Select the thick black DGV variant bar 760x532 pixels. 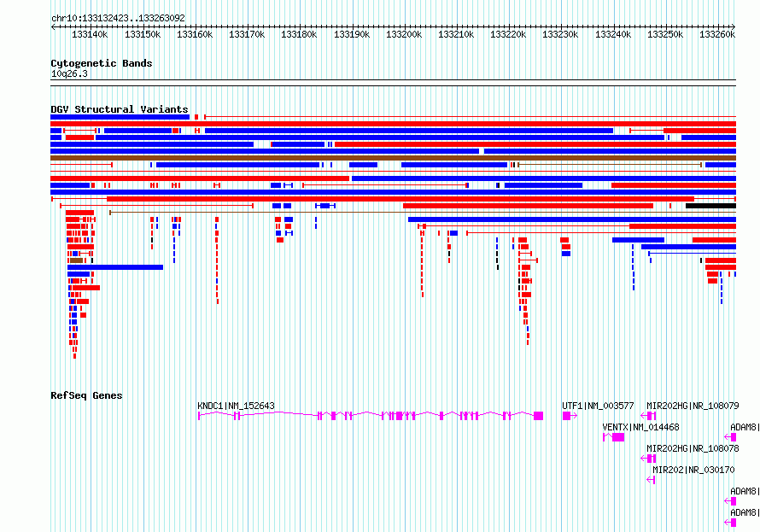point(710,206)
